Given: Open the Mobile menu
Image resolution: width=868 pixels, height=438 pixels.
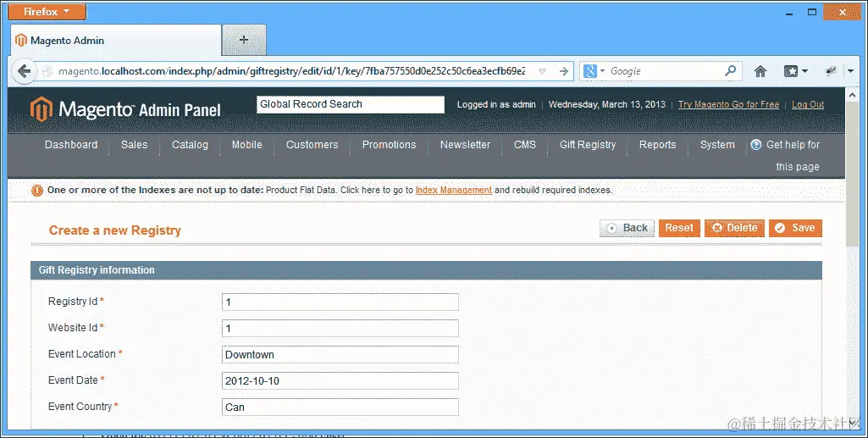Looking at the screenshot, I should click(247, 145).
